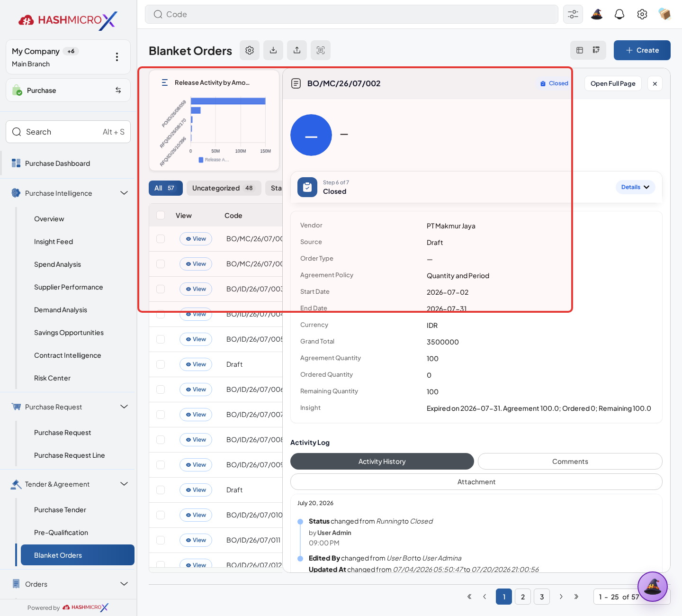Tick the select-all checkbox in table header
This screenshot has width=682, height=616.
tap(161, 215)
